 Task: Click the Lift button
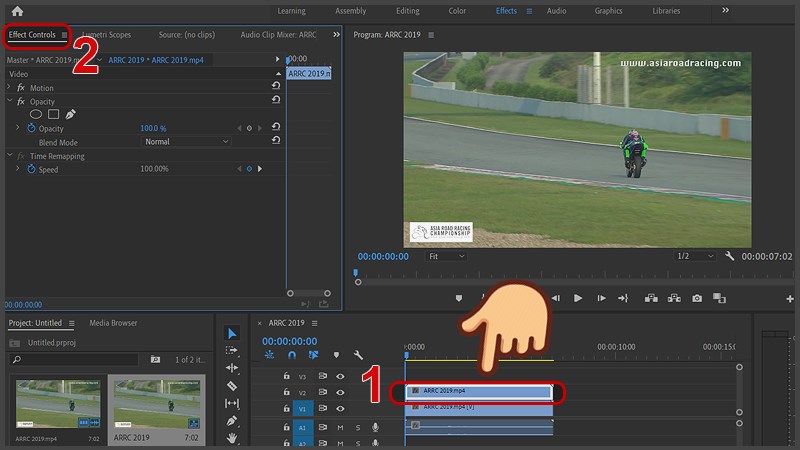(x=651, y=298)
